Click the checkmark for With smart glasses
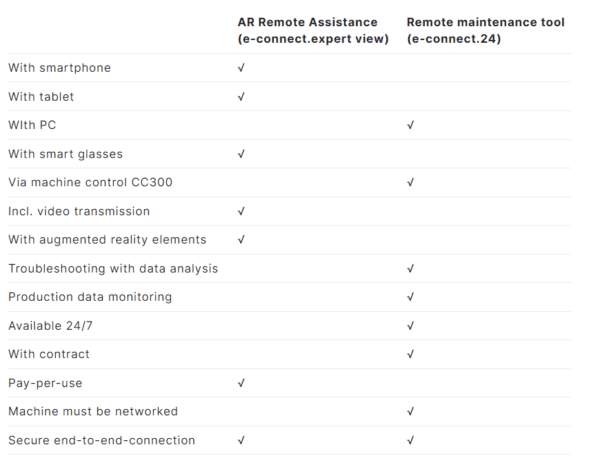The width and height of the screenshot is (600, 474). point(241,154)
